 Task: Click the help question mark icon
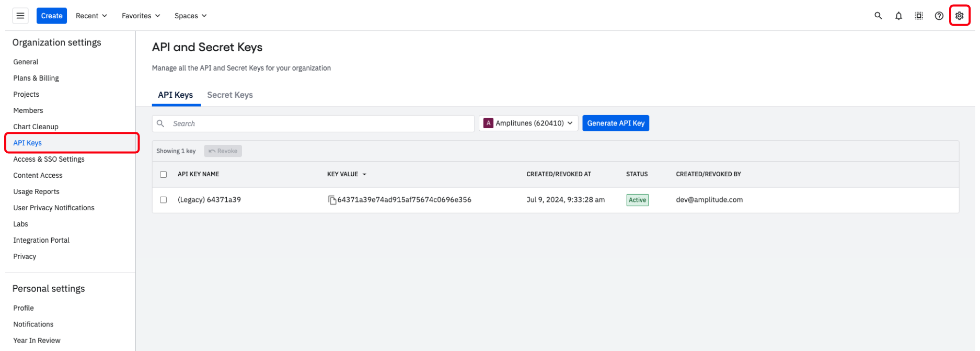939,16
